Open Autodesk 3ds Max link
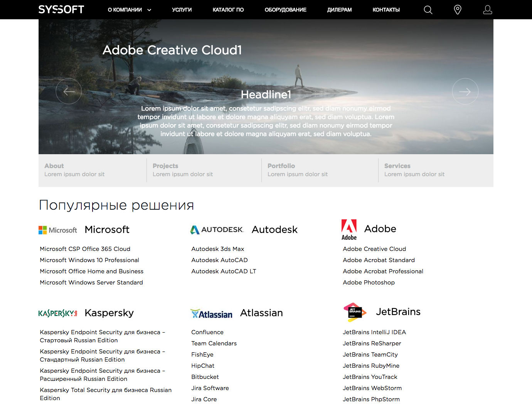Screen dimensions: 532x414 [218, 249]
